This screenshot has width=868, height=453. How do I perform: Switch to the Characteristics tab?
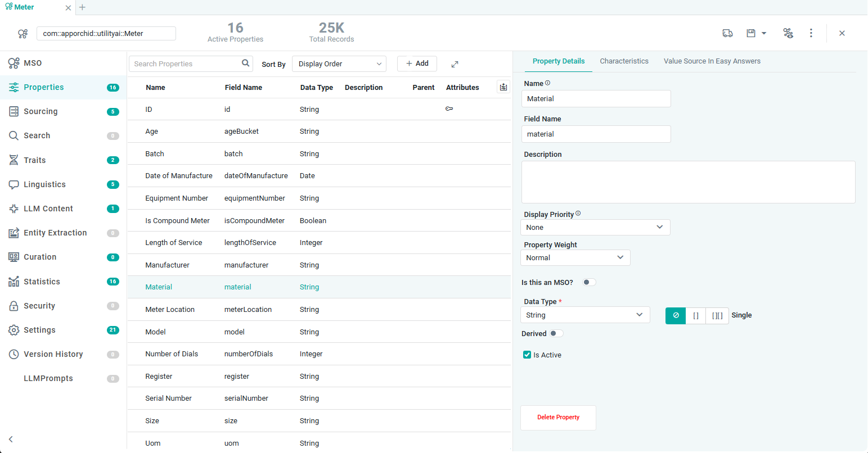[x=624, y=61]
